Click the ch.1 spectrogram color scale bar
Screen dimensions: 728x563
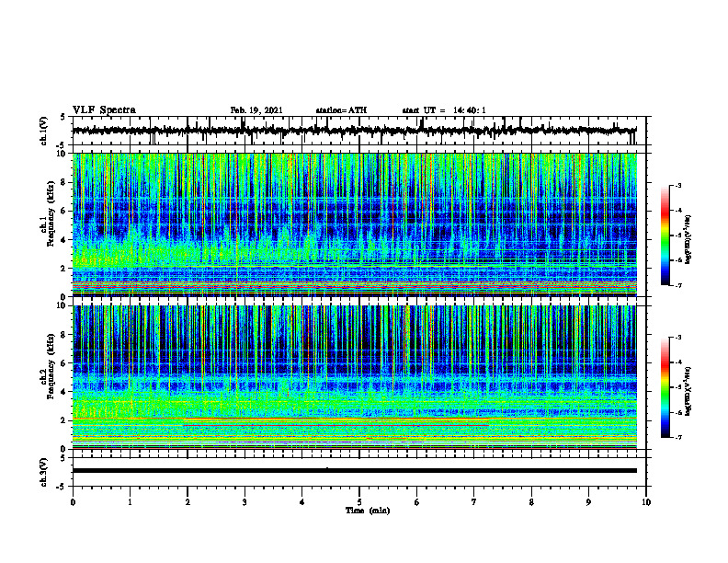(x=665, y=236)
